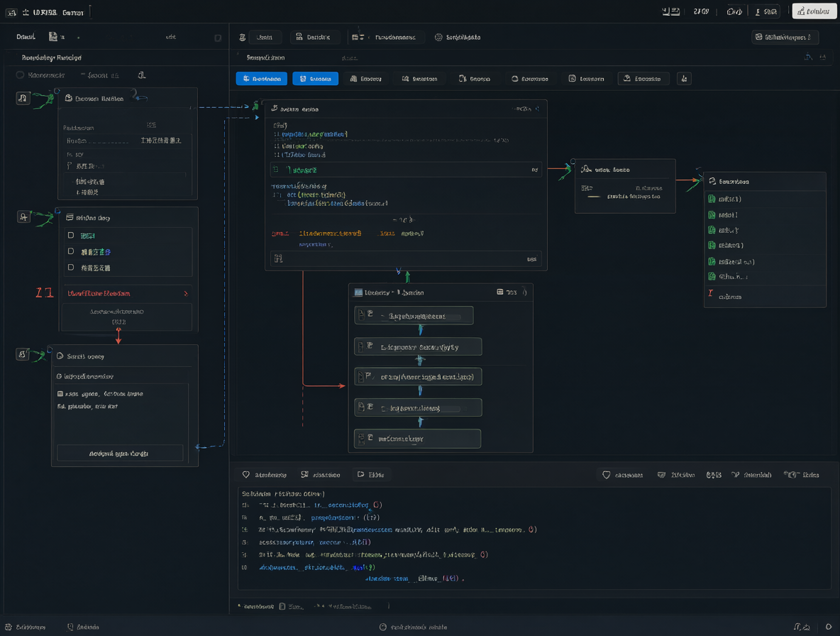The width and height of the screenshot is (840, 636).
Task: Click the heart-icon button on the right of the bottom panel
Action: click(x=622, y=475)
